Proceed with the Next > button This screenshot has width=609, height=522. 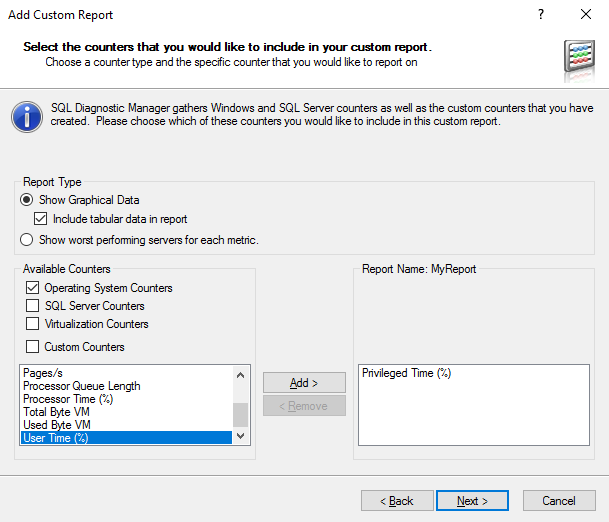click(472, 501)
